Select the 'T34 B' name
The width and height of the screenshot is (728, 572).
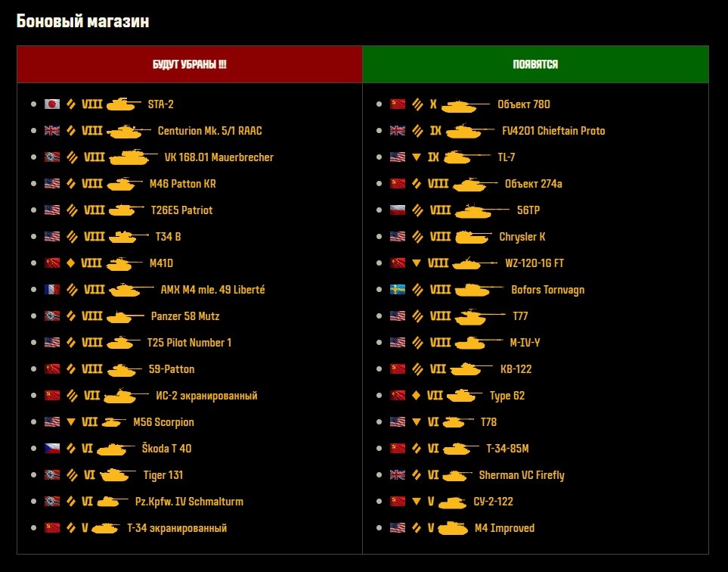coord(168,237)
